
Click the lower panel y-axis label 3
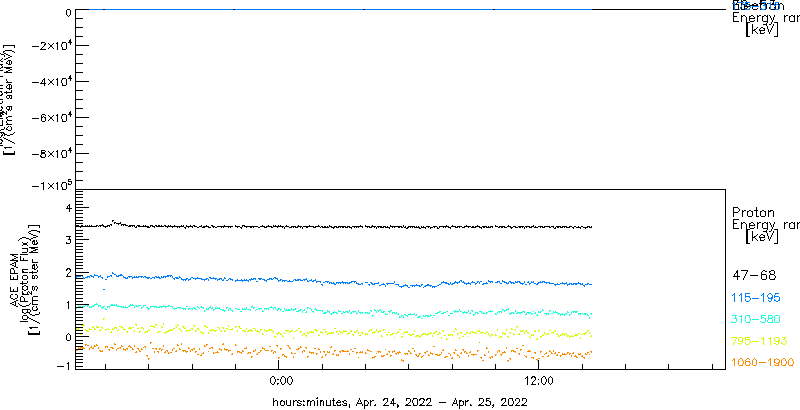coord(71,240)
